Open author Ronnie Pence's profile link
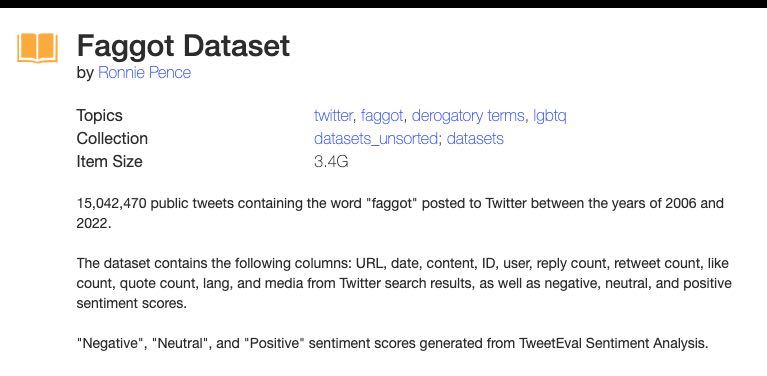 pos(144,73)
